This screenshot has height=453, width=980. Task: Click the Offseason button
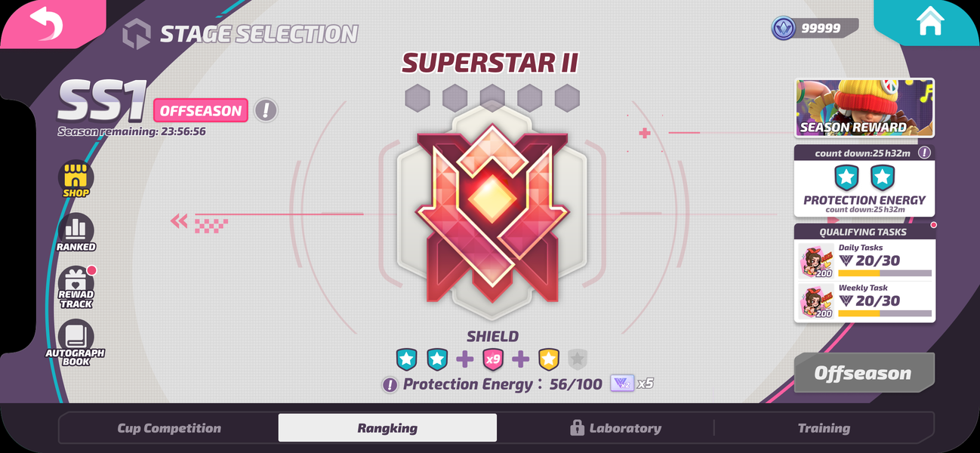click(x=864, y=373)
